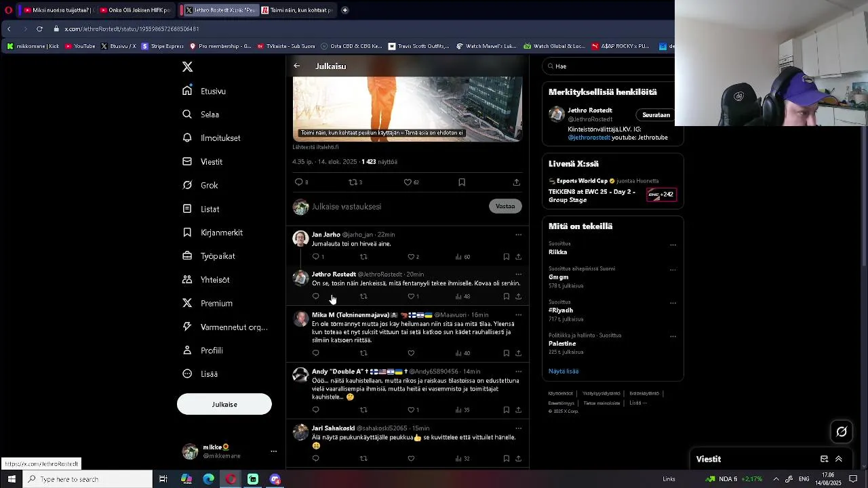868x488 pixels.
Task: Like Jari Sahakoski's reply
Action: pyautogui.click(x=411, y=459)
